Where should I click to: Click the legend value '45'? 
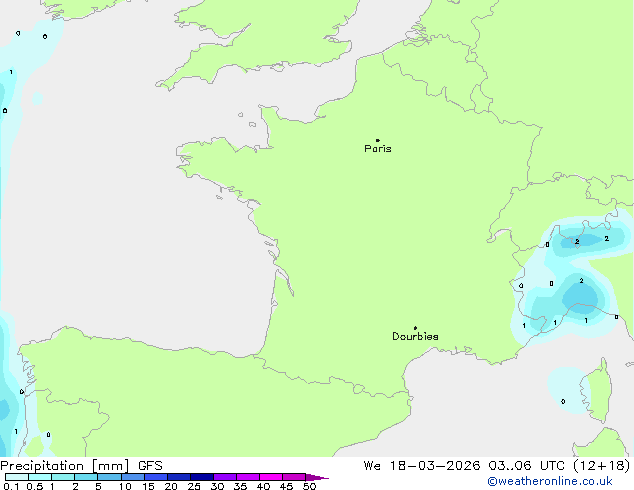[286, 486]
